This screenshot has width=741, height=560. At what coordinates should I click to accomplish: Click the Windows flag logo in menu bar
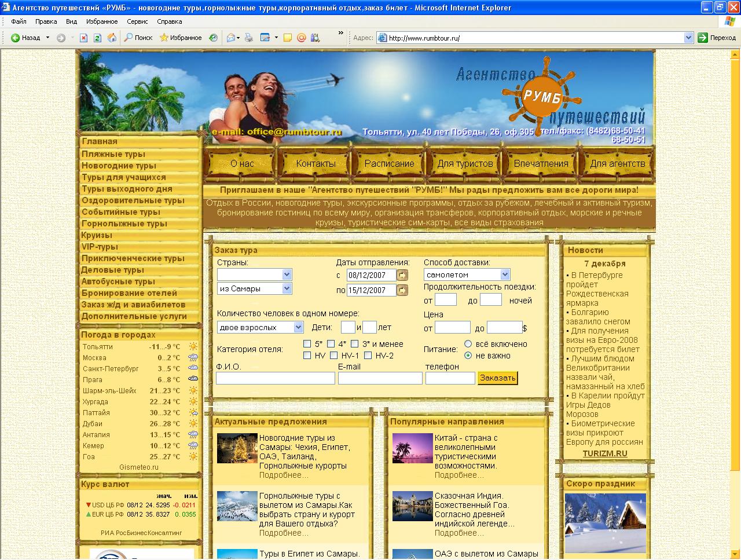pos(730,21)
